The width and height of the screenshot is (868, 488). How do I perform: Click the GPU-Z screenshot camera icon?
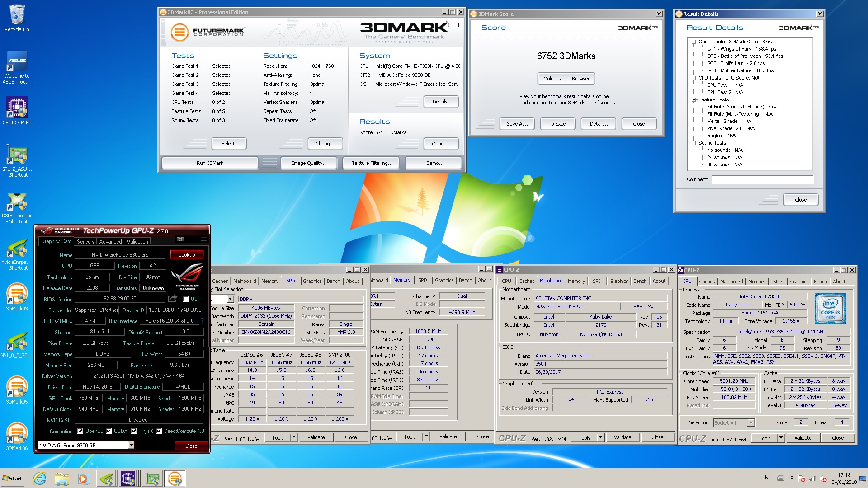[x=180, y=239]
